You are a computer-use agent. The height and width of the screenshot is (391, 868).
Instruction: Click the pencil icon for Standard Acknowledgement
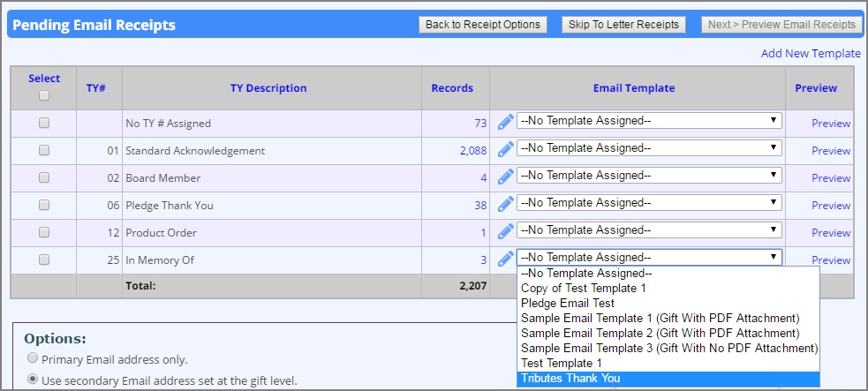pyautogui.click(x=505, y=149)
